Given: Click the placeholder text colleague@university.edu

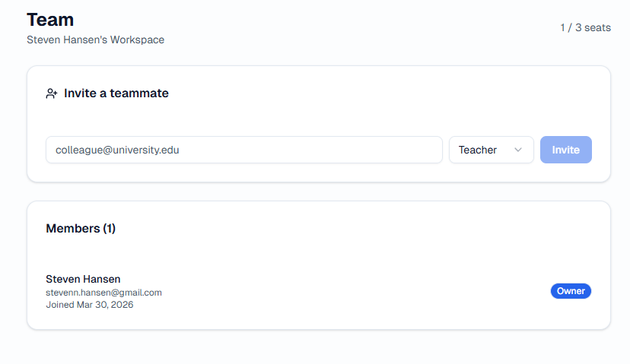Looking at the screenshot, I should [x=117, y=150].
